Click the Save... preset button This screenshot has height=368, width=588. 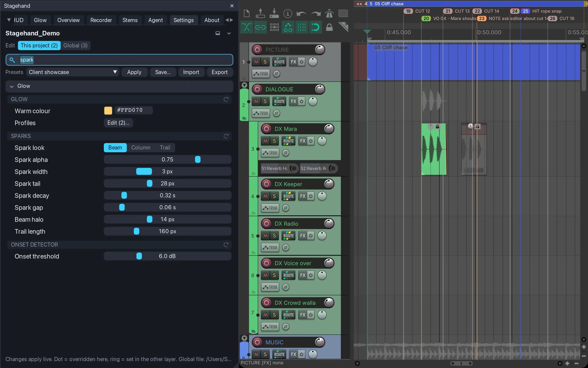pos(163,72)
